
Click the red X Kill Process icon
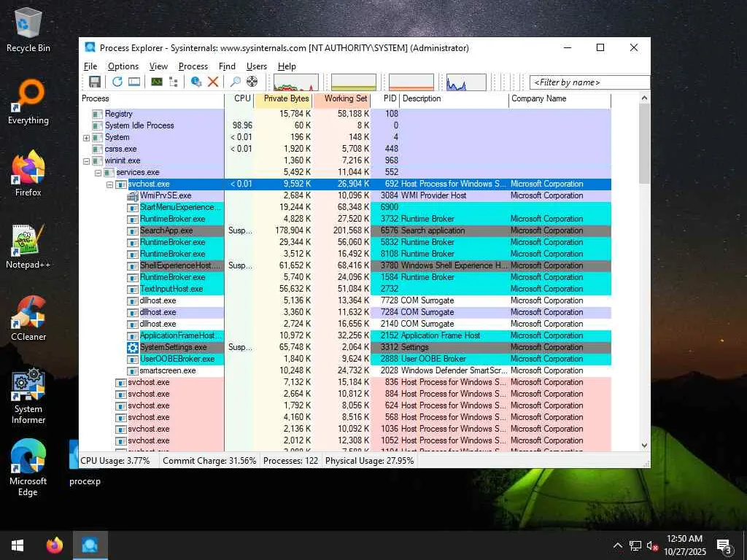coord(213,82)
